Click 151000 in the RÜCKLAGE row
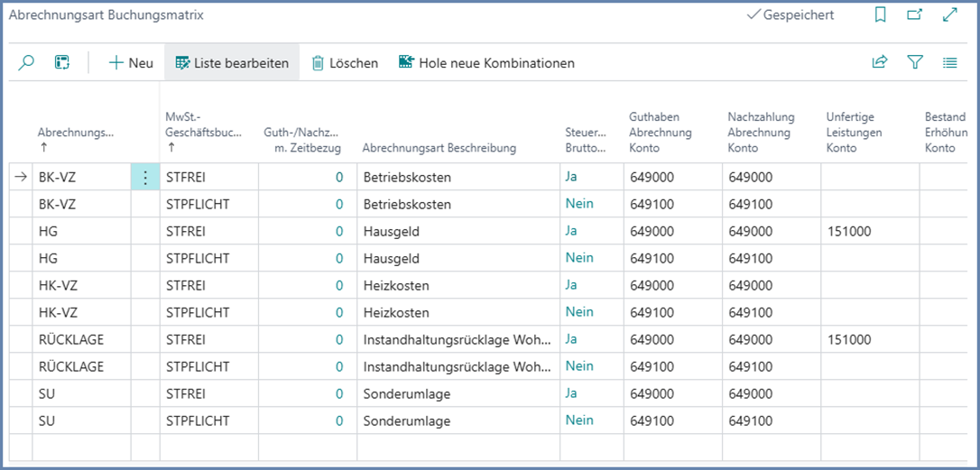The image size is (980, 470). coord(848,339)
